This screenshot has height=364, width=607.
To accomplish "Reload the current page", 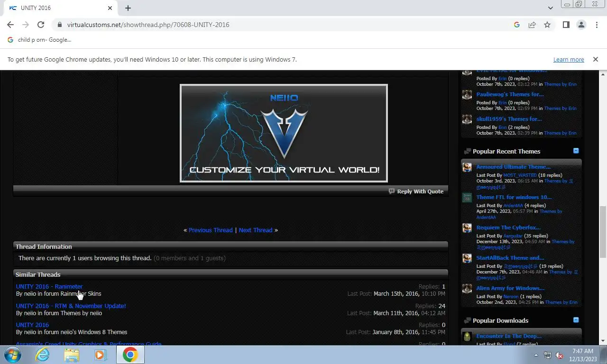I will point(41,25).
